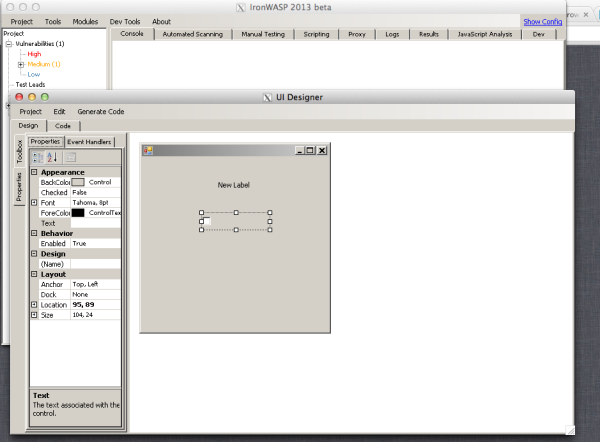Image resolution: width=600 pixels, height=442 pixels.
Task: Click the Show Config link
Action: point(543,22)
